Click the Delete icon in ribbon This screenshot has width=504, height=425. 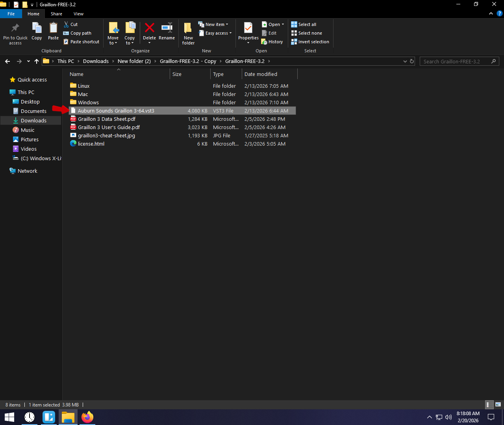pos(149,28)
